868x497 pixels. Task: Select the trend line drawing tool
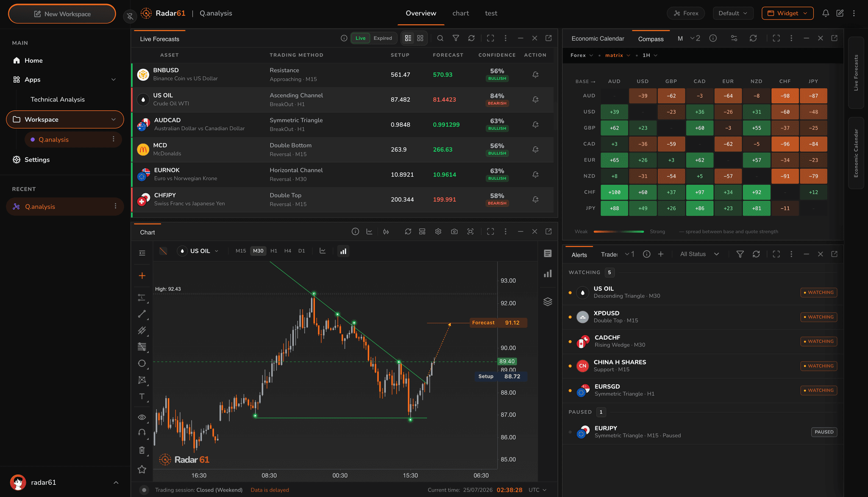[142, 314]
